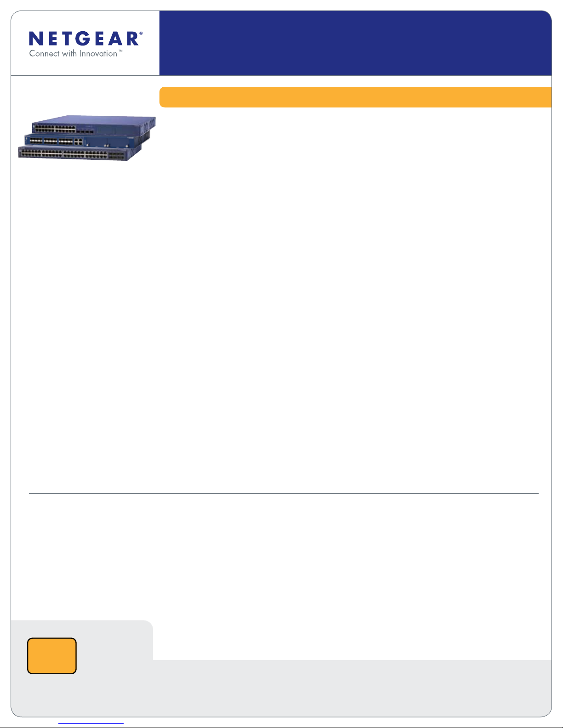
Task: Click the lower horizontal divider line
Action: click(283, 494)
